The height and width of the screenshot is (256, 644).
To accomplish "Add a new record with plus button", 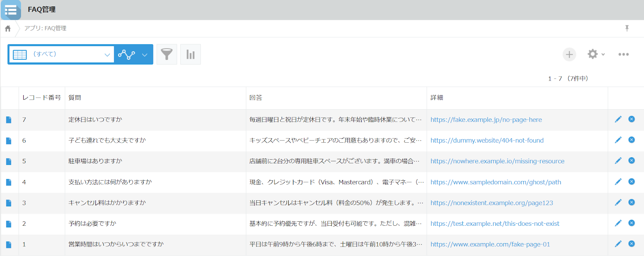I will [x=569, y=54].
